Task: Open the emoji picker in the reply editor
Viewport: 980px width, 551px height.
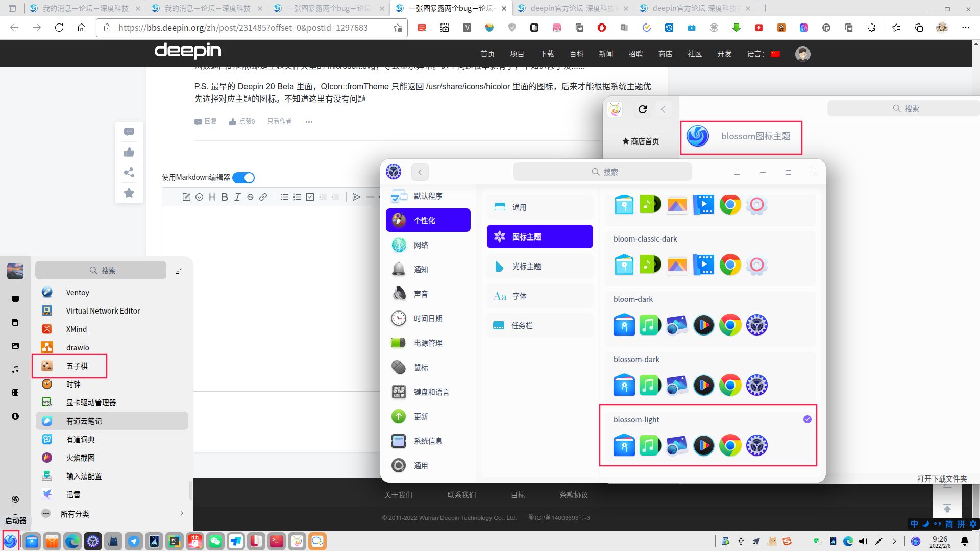Action: (199, 197)
